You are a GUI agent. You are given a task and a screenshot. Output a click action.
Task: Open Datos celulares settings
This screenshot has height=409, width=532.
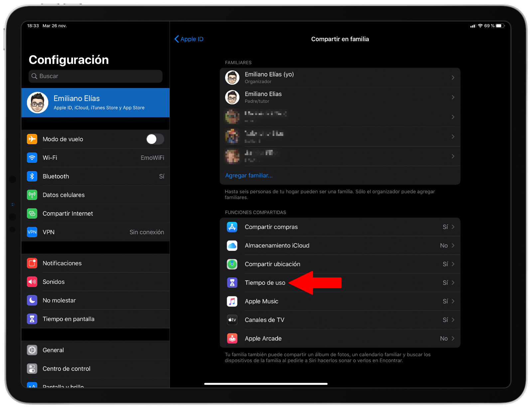pyautogui.click(x=95, y=195)
